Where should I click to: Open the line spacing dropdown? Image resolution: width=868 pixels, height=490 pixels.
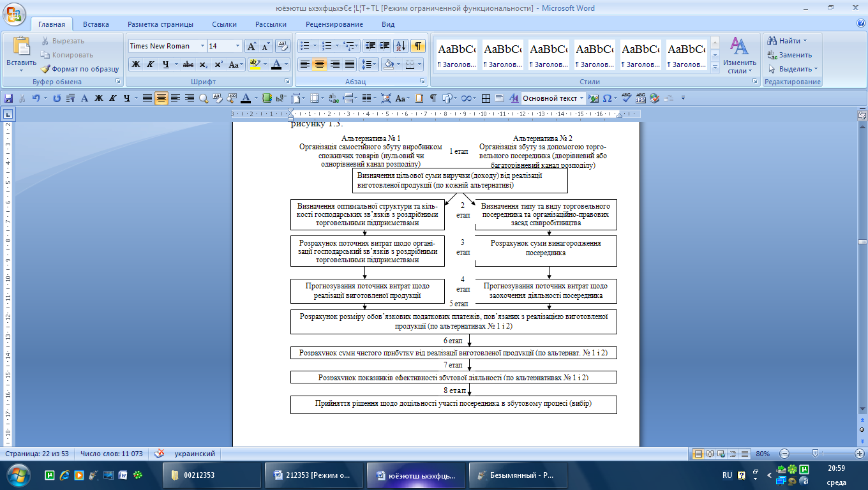coord(369,64)
